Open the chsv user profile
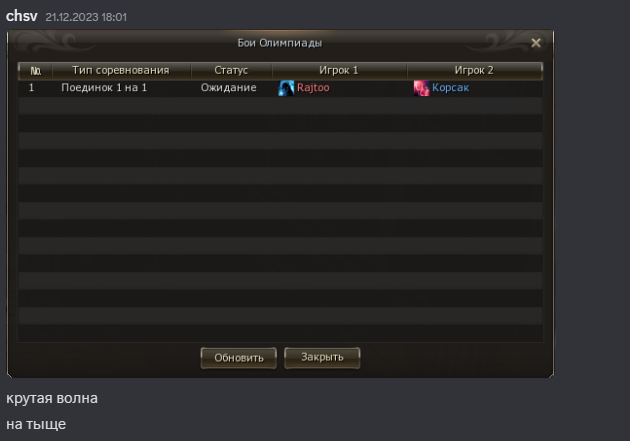This screenshot has width=630, height=441. pyautogui.click(x=22, y=16)
